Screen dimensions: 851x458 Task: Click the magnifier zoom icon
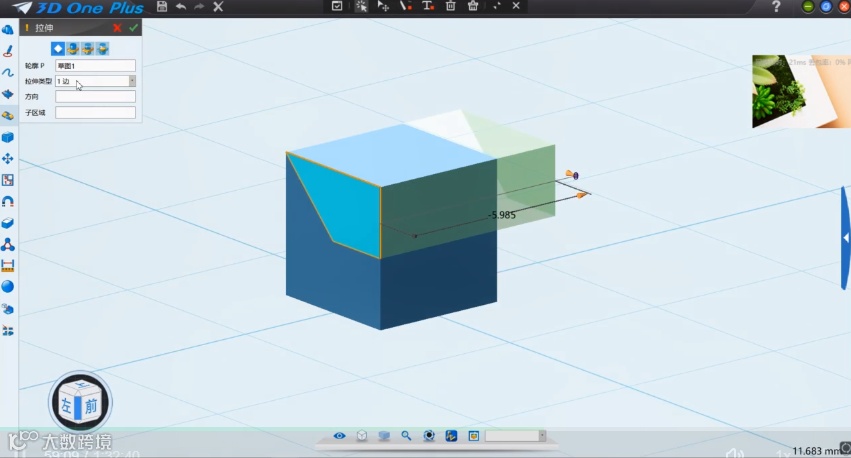pyautogui.click(x=406, y=436)
